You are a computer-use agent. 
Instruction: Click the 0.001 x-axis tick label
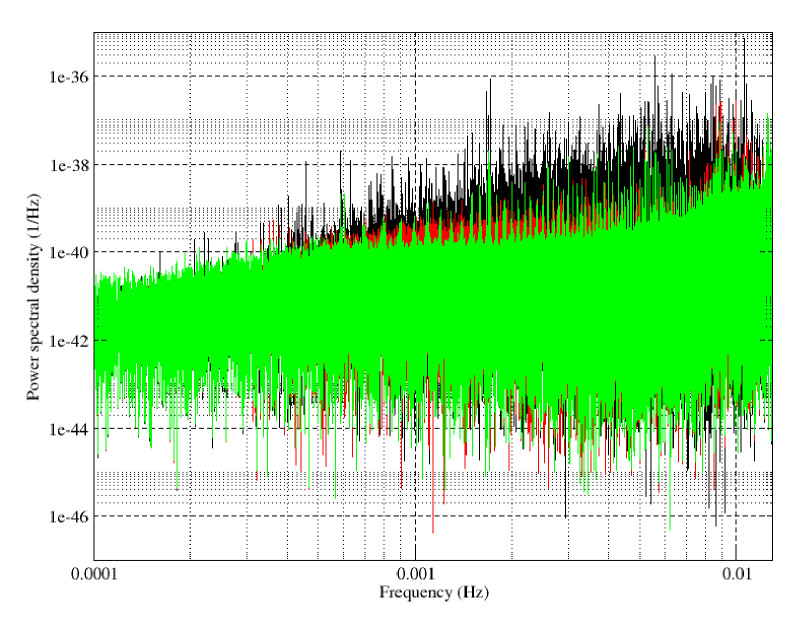coord(415,574)
